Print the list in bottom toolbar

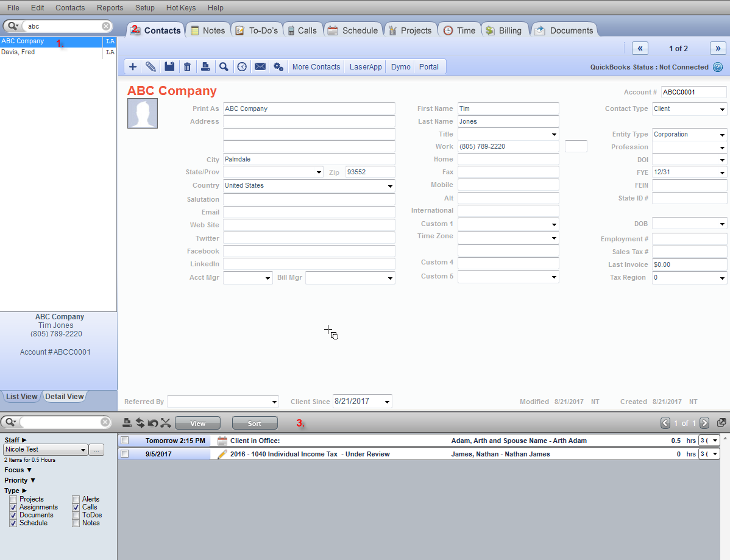click(127, 423)
